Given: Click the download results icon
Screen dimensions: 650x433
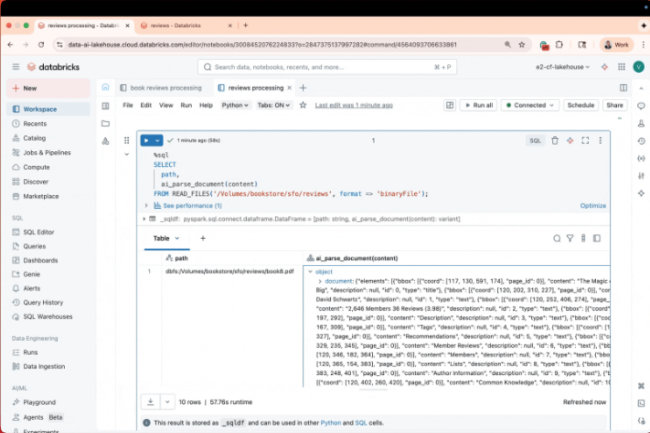Looking at the screenshot, I should (x=148, y=401).
